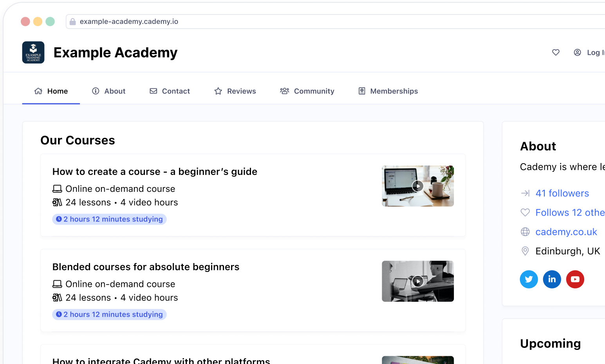Click clock icon in Blended courses studying badge
Screen dimensions: 605x364
[x=59, y=314]
